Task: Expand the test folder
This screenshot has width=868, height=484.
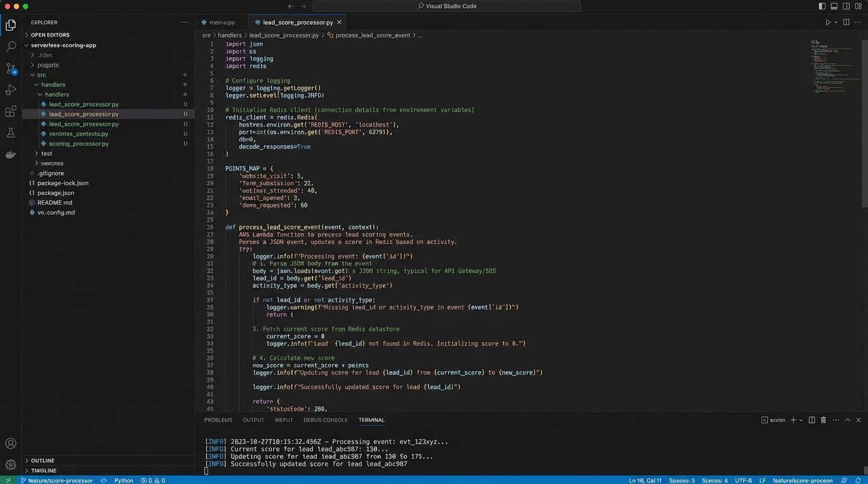Action: point(47,154)
